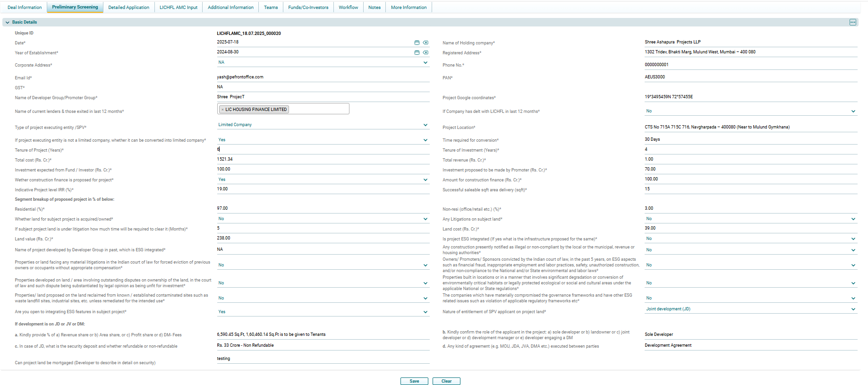Open calendar picker for the Date field

coord(417,43)
